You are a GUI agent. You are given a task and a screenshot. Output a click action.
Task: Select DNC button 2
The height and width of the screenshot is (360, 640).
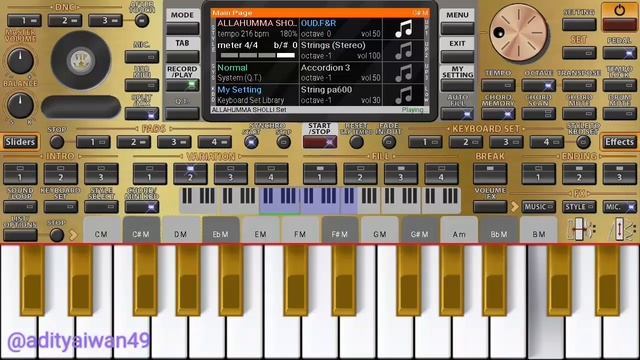pyautogui.click(x=65, y=20)
